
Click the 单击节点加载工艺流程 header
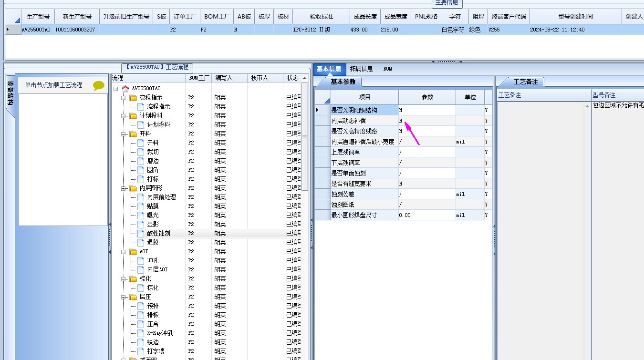coord(53,85)
